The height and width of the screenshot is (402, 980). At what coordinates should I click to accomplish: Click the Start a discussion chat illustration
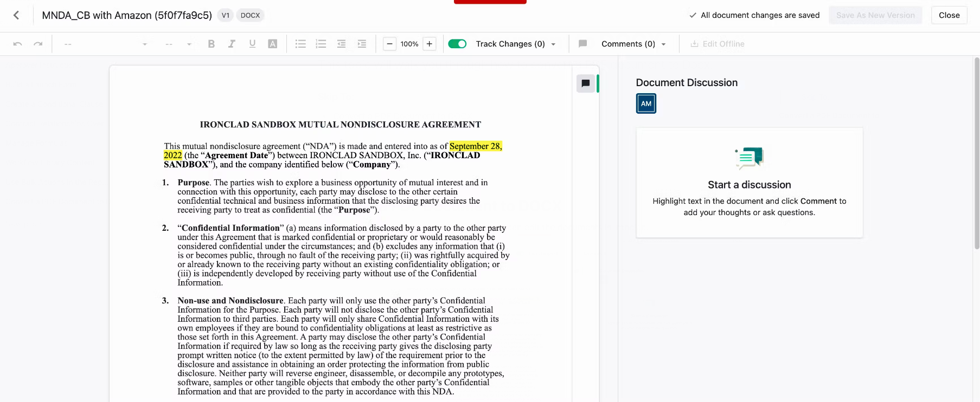(750, 158)
